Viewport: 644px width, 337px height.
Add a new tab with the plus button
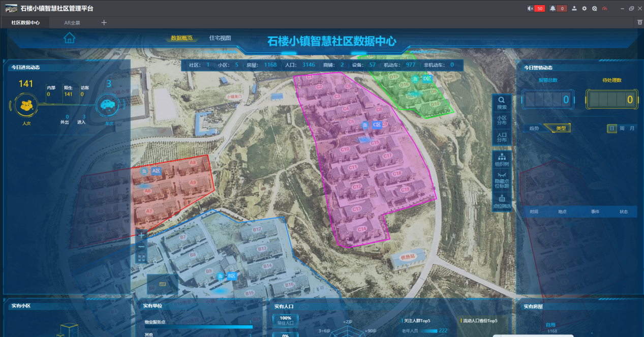coord(104,22)
